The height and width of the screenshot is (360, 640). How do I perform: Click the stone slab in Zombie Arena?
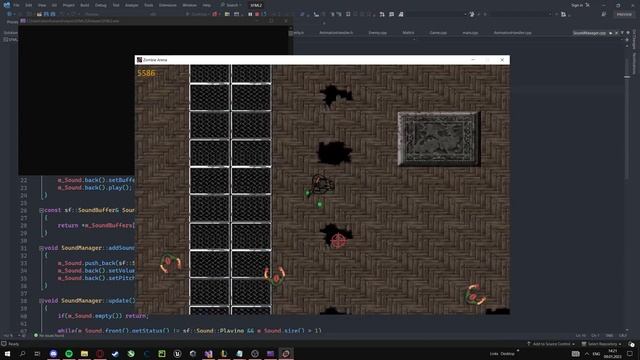click(439, 139)
